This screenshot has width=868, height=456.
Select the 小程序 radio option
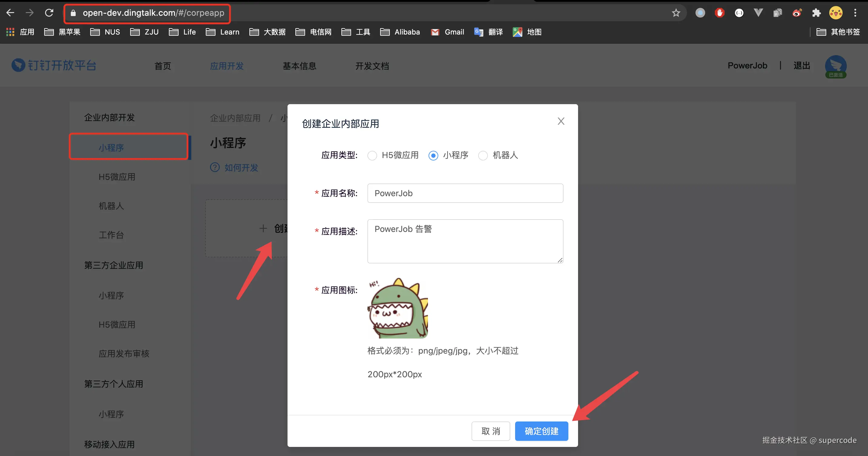433,156
